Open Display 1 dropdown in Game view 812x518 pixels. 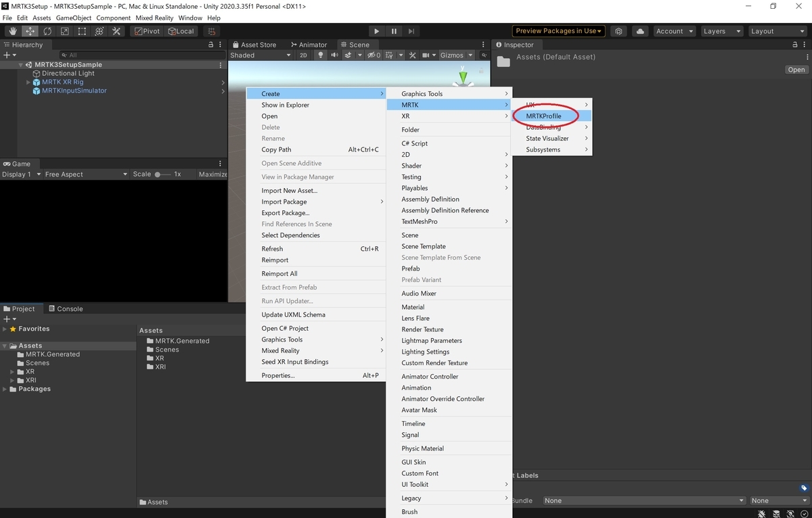[x=20, y=174]
